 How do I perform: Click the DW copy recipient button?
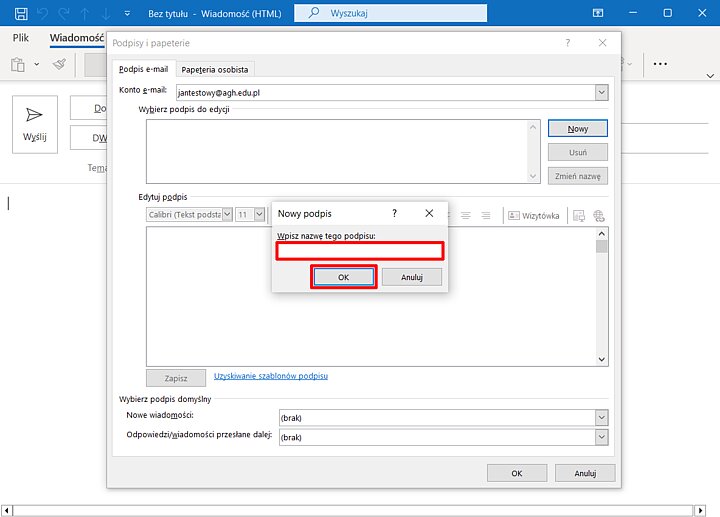89,138
